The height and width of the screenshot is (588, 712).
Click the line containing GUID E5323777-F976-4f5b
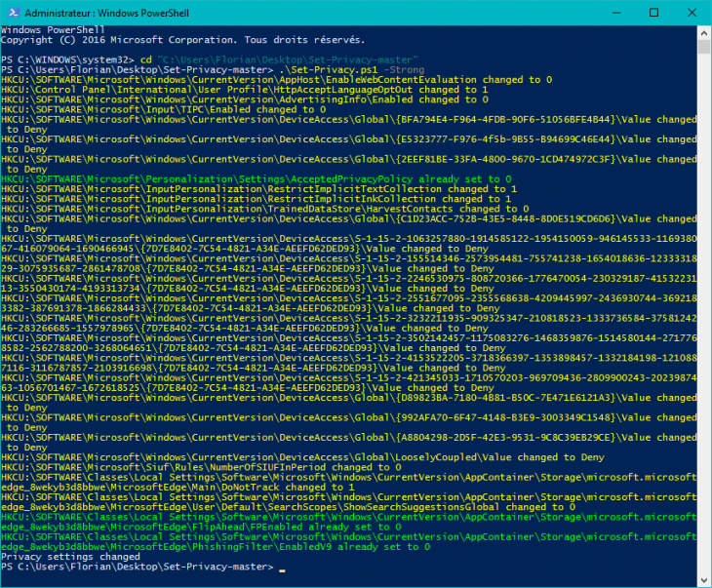tap(349, 145)
